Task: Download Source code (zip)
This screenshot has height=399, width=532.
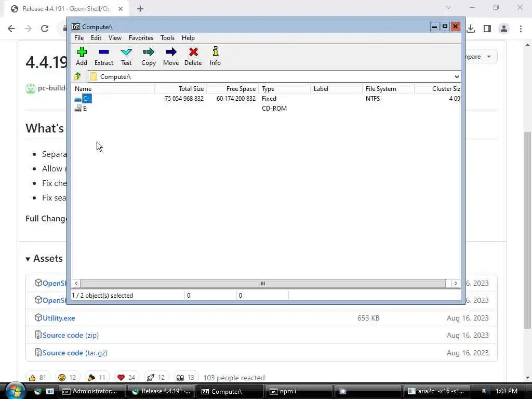Action: point(71,335)
